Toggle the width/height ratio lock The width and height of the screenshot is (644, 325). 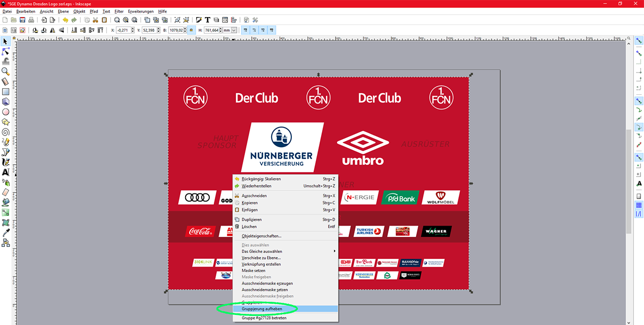[x=191, y=30]
